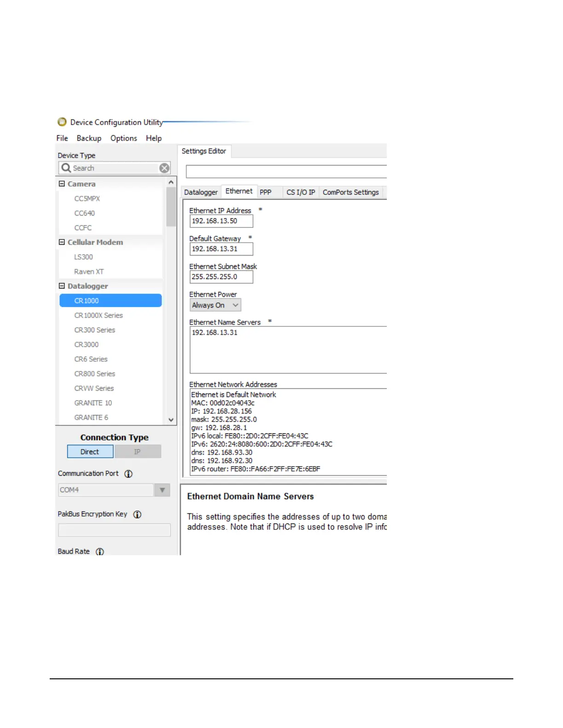Screen dimensions: 563x728
Task: Open PakBus Encryption Key info icon
Action: pyautogui.click(x=137, y=514)
